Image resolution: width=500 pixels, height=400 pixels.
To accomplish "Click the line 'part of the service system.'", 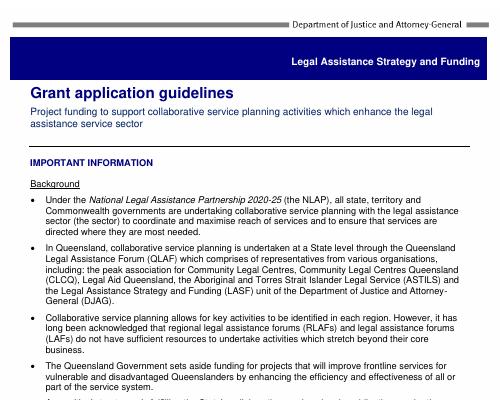I will [99, 387].
